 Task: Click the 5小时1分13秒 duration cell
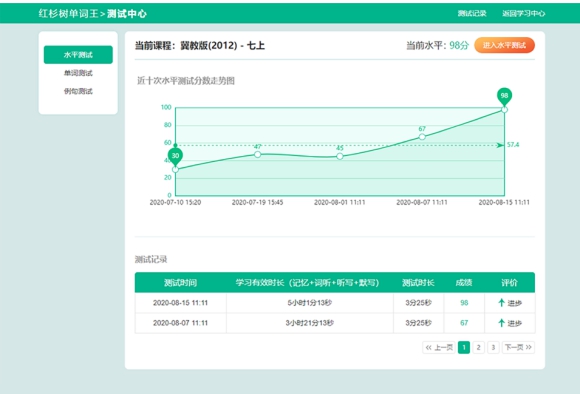tap(310, 303)
